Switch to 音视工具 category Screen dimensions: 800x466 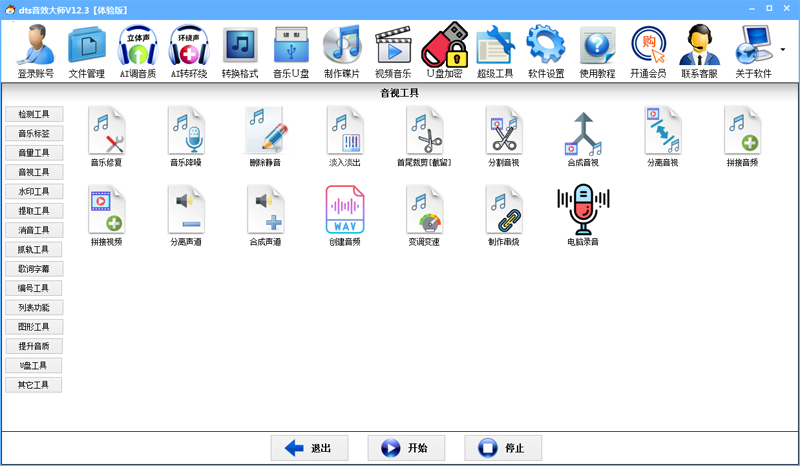tap(34, 172)
